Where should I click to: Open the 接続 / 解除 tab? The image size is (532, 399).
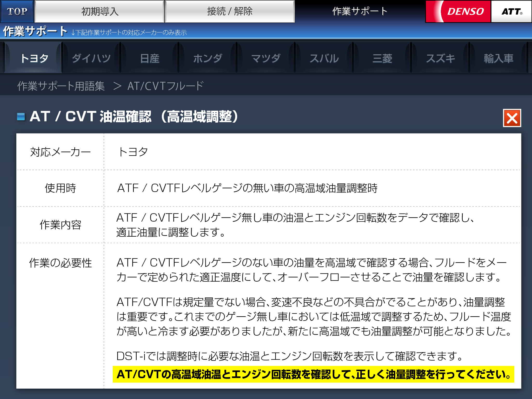230,11
